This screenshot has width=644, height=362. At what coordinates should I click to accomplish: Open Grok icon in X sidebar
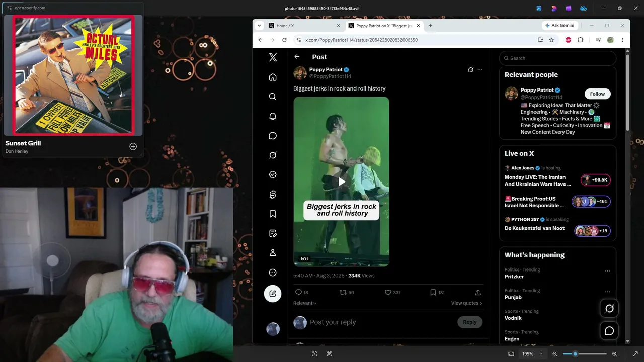(x=273, y=155)
